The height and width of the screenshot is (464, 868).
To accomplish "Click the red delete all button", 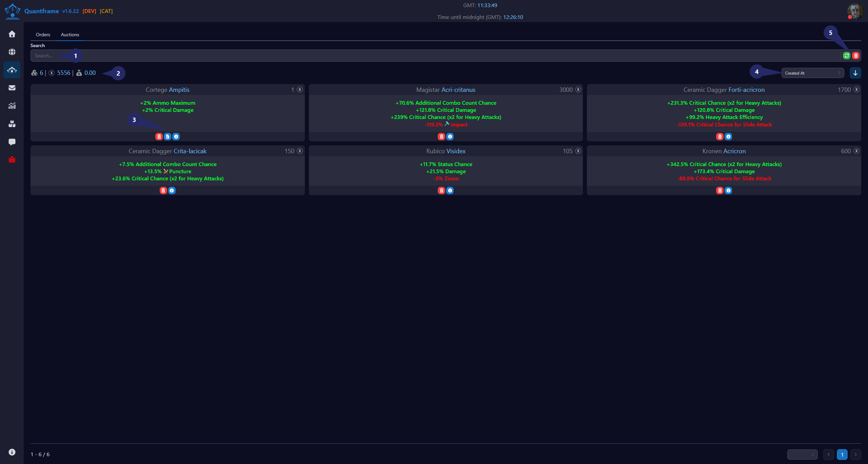I will 856,56.
